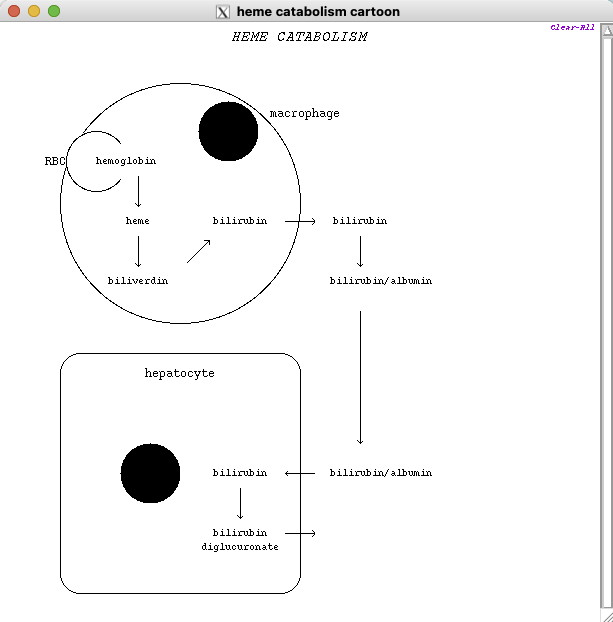Screen dimensions: 613x622
Task: Select the macrophage nucleus black circle
Action: pyautogui.click(x=228, y=131)
